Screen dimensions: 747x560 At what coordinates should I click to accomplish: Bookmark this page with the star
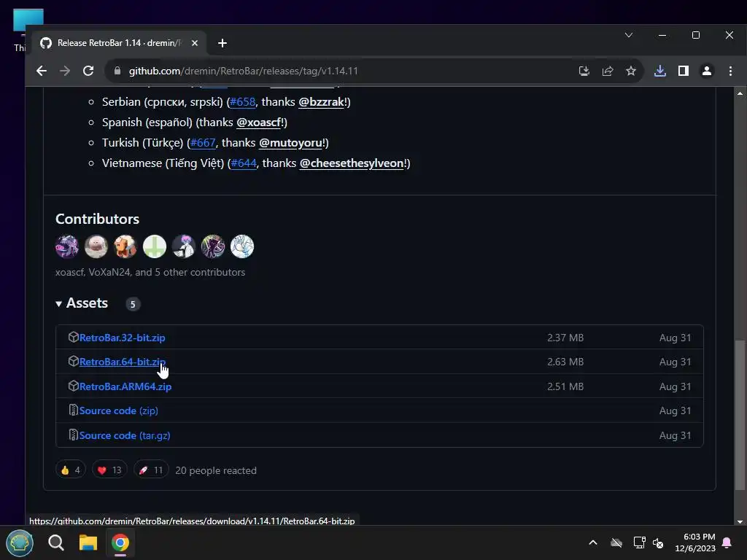(x=631, y=71)
